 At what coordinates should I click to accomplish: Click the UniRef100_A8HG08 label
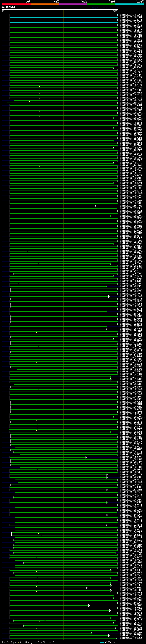tap(131, 148)
